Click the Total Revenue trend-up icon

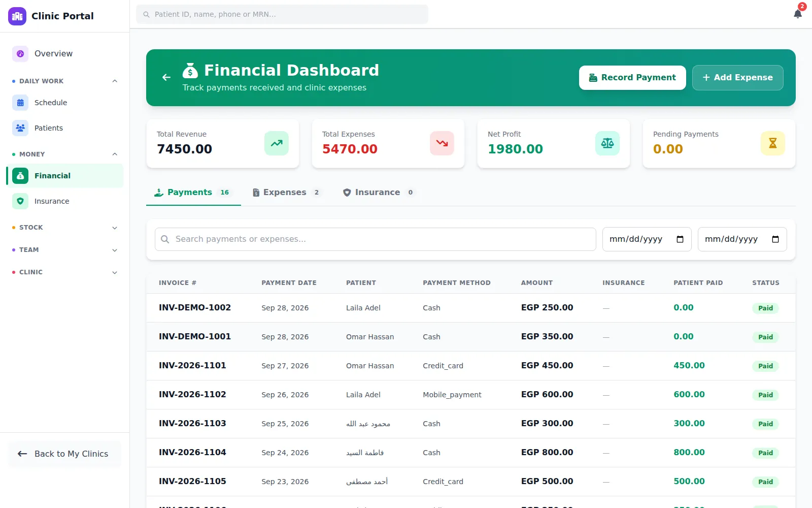tap(277, 143)
